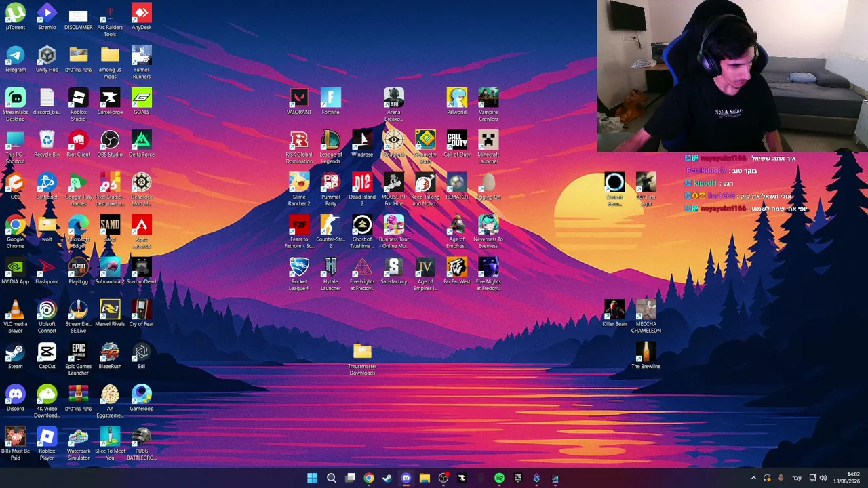The image size is (868, 488).
Task: Open taskbar Search
Action: (331, 478)
